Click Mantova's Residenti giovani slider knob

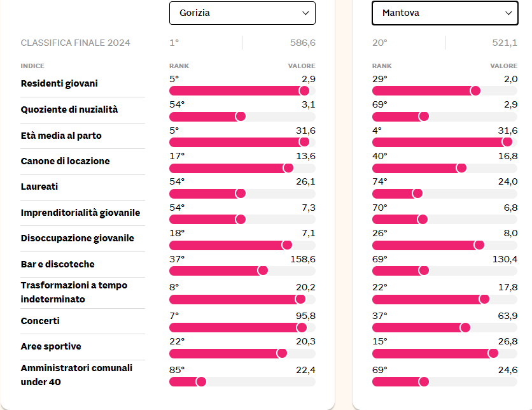(x=475, y=90)
